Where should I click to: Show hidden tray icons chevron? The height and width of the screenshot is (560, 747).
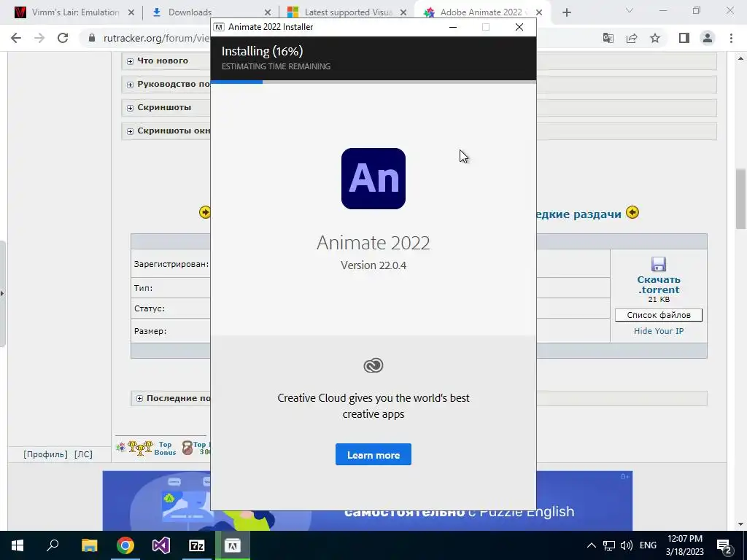click(x=591, y=545)
